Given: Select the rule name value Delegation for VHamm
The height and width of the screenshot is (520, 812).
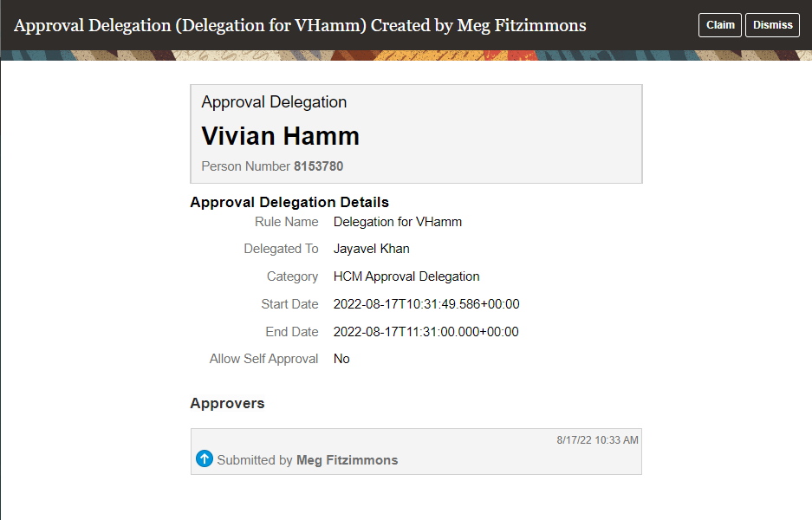Looking at the screenshot, I should click(x=398, y=222).
